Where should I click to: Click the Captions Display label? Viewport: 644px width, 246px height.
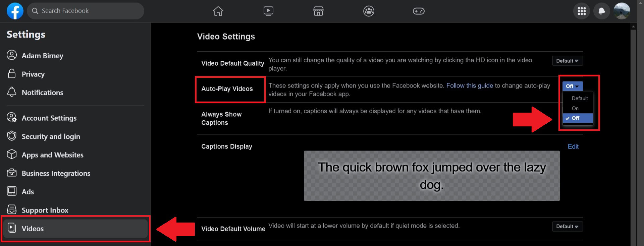[227, 146]
